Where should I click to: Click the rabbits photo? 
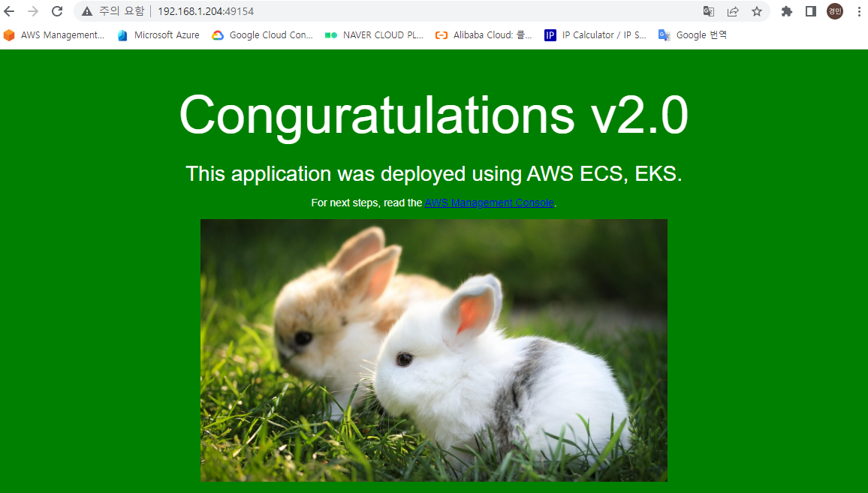tap(434, 350)
